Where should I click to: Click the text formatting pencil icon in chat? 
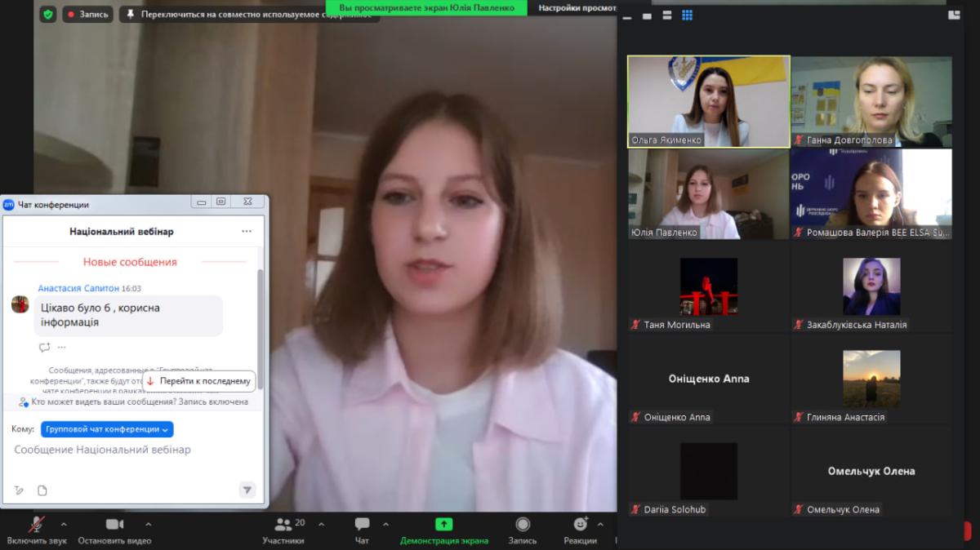[x=19, y=490]
